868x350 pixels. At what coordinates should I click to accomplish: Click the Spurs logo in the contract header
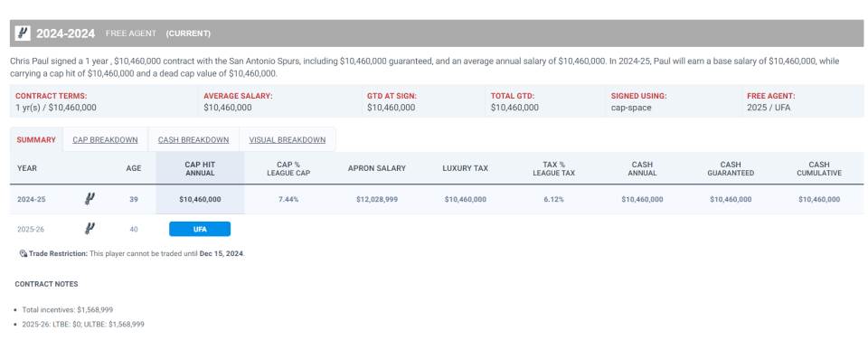tap(24, 33)
